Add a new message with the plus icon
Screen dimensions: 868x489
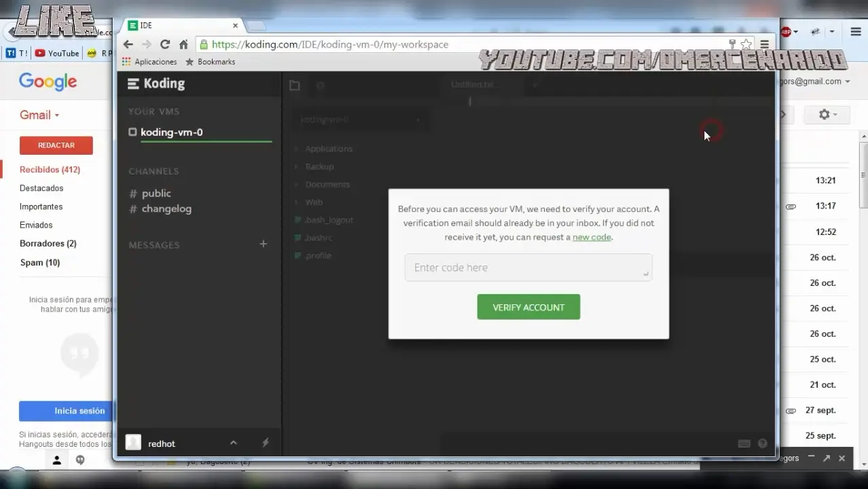click(x=264, y=244)
